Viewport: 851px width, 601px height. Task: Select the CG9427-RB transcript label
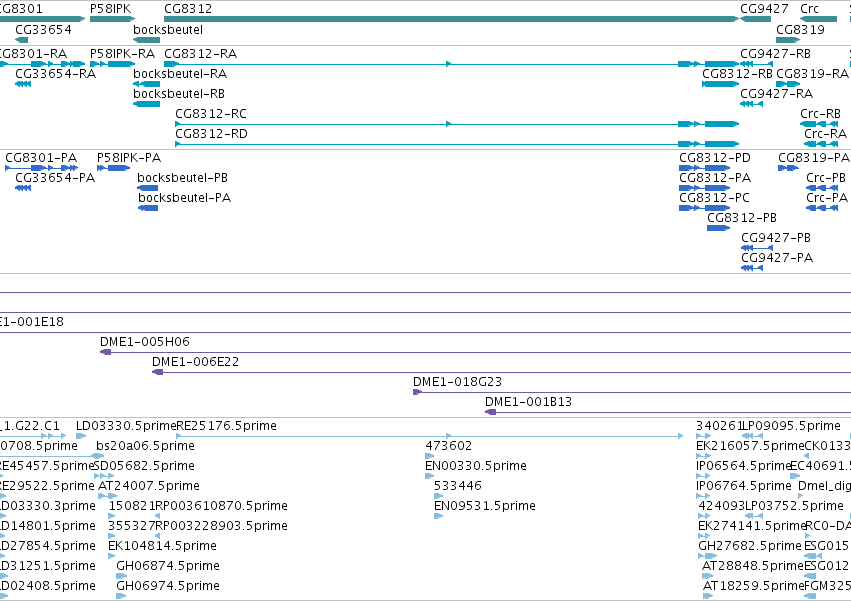776,54
